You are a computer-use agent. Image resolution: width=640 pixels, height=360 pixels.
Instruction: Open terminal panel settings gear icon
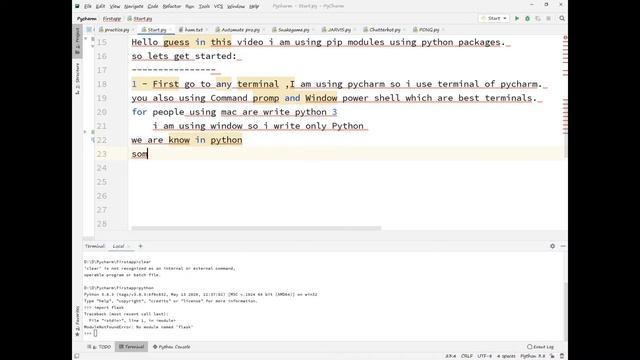(x=553, y=246)
